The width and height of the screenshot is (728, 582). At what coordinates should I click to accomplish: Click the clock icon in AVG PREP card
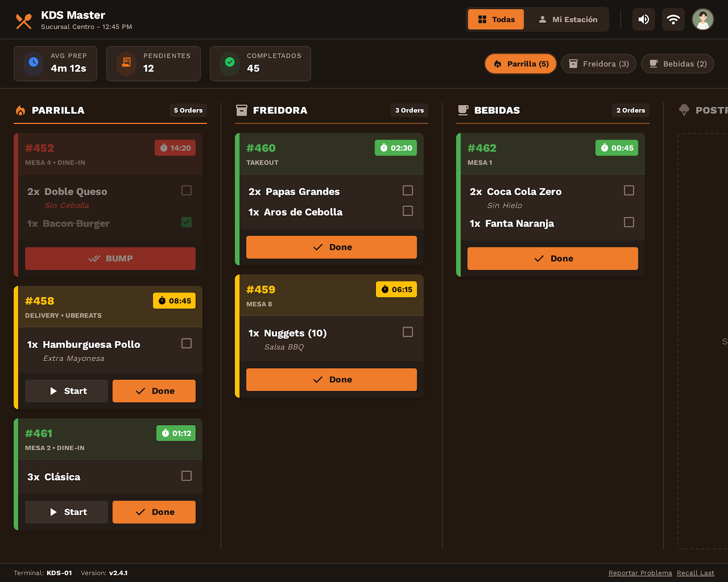pyautogui.click(x=34, y=62)
